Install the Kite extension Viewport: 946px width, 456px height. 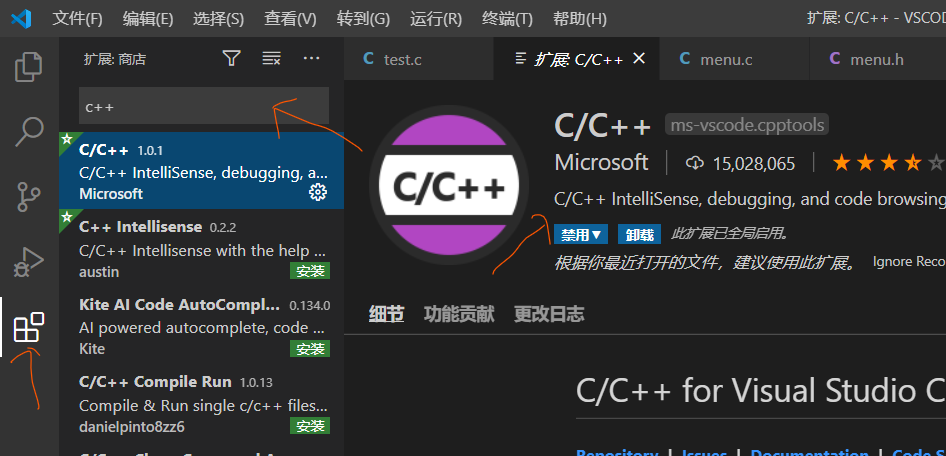coord(310,349)
